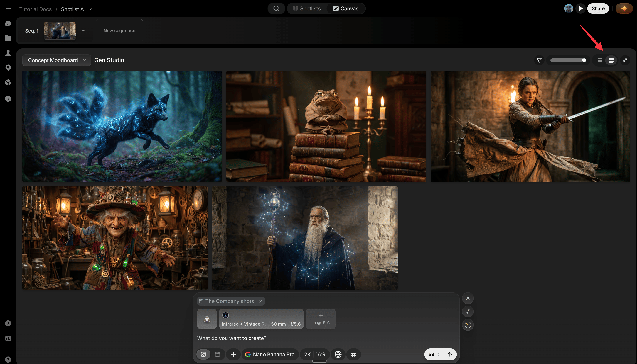Open the wizard with staff image
This screenshot has width=637, height=364.
click(305, 238)
